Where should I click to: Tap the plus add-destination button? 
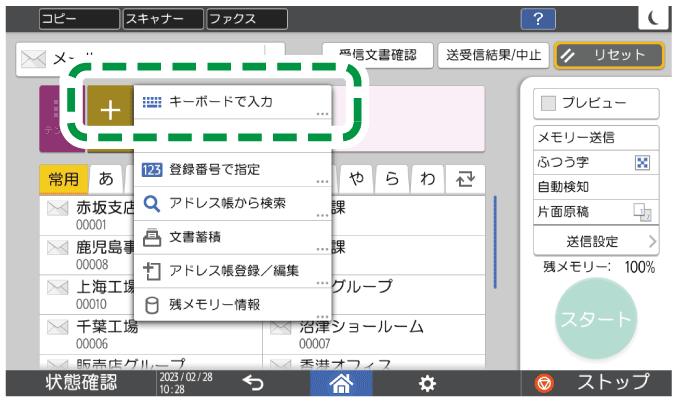point(110,110)
